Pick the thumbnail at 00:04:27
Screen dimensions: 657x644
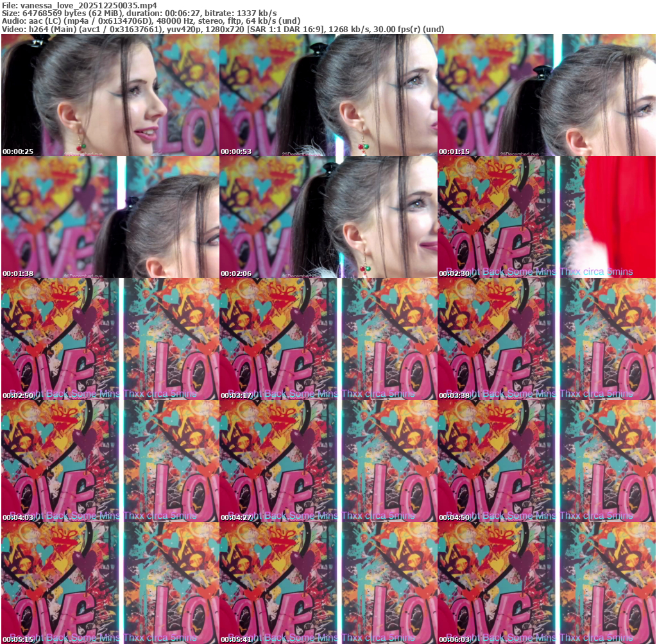point(328,461)
